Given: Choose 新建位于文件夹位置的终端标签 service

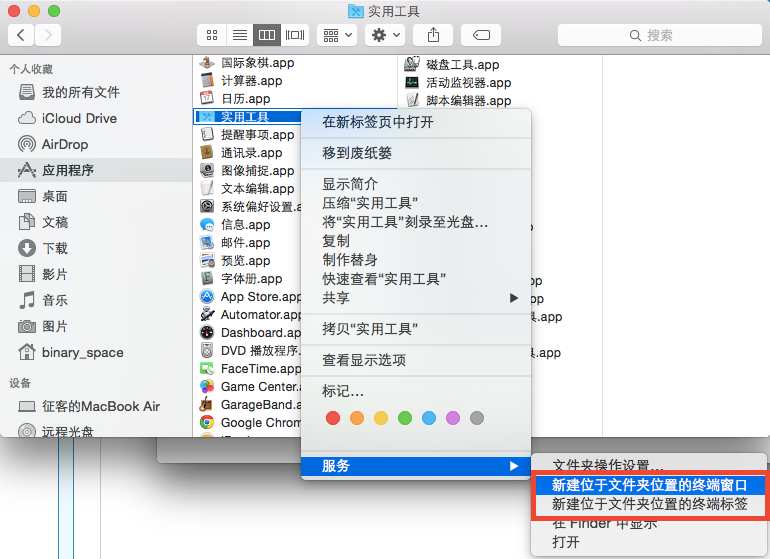Looking at the screenshot, I should (649, 504).
